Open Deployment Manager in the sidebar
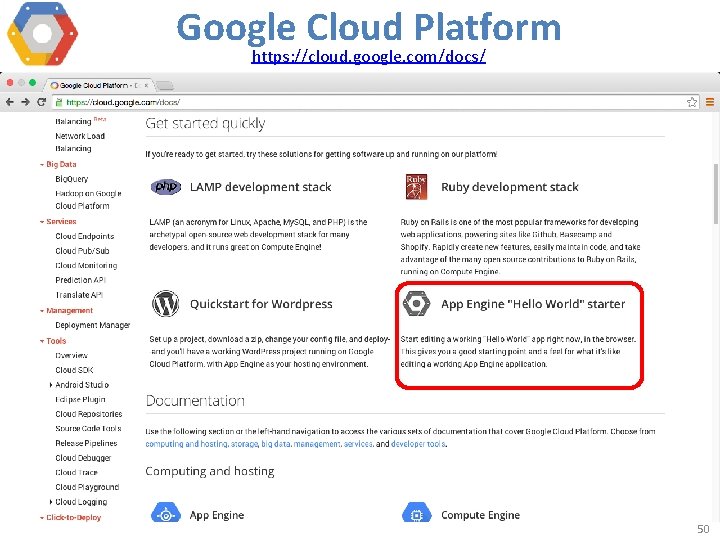 click(92, 325)
